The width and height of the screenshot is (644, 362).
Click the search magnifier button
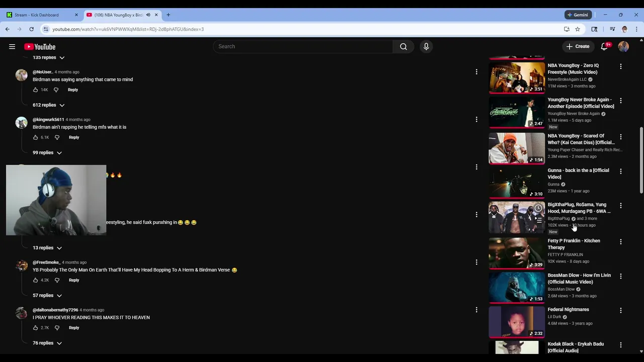point(404,47)
